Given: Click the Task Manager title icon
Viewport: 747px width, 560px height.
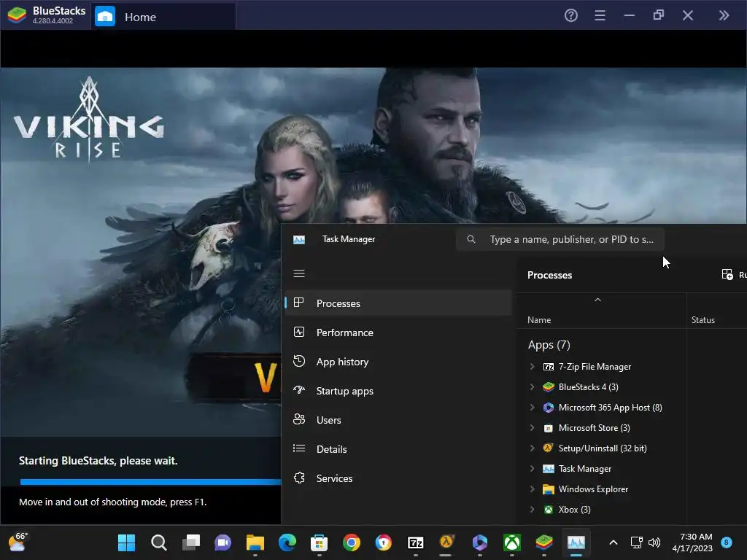Looking at the screenshot, I should pos(299,239).
